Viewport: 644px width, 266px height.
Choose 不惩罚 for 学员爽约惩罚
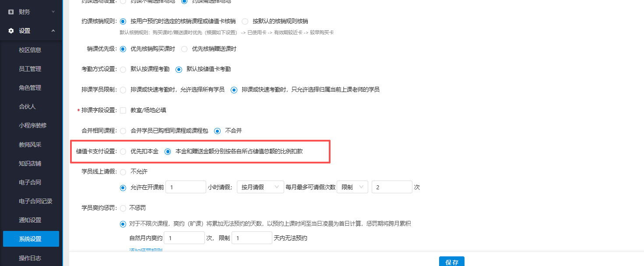click(x=123, y=208)
